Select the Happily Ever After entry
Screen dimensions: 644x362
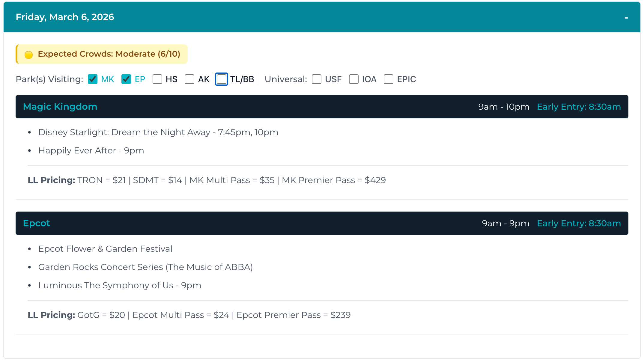tap(91, 150)
